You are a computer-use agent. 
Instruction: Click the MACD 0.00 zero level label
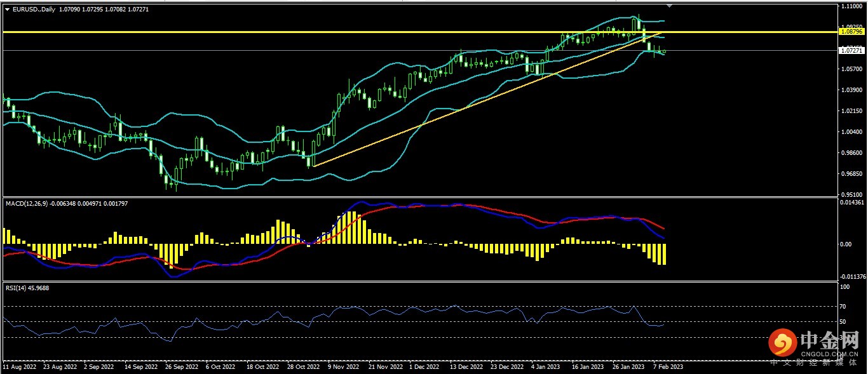(845, 244)
